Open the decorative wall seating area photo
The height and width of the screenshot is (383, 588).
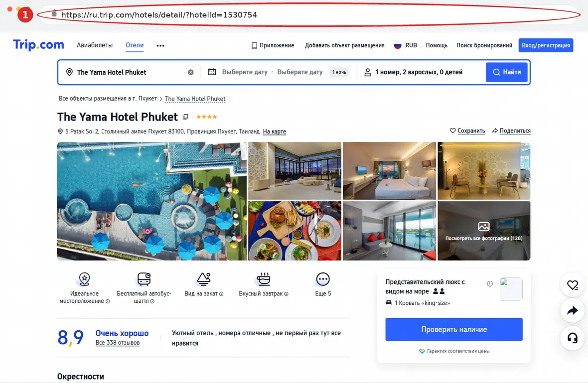484,171
